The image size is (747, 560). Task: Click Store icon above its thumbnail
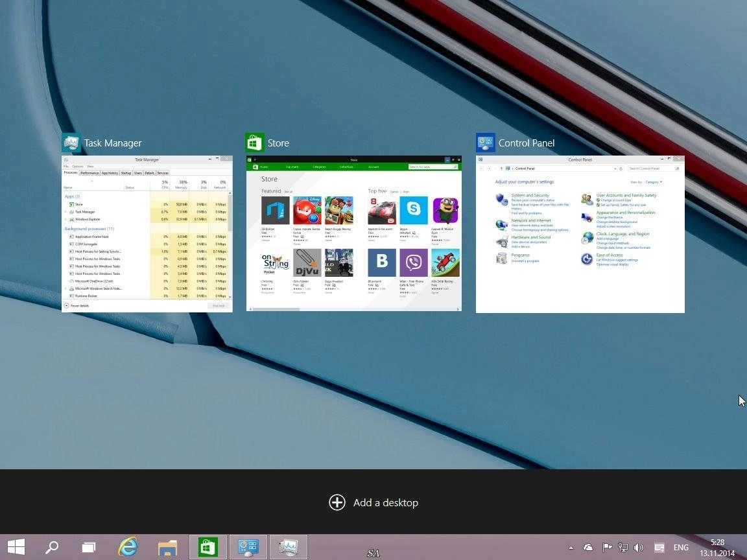(x=254, y=143)
